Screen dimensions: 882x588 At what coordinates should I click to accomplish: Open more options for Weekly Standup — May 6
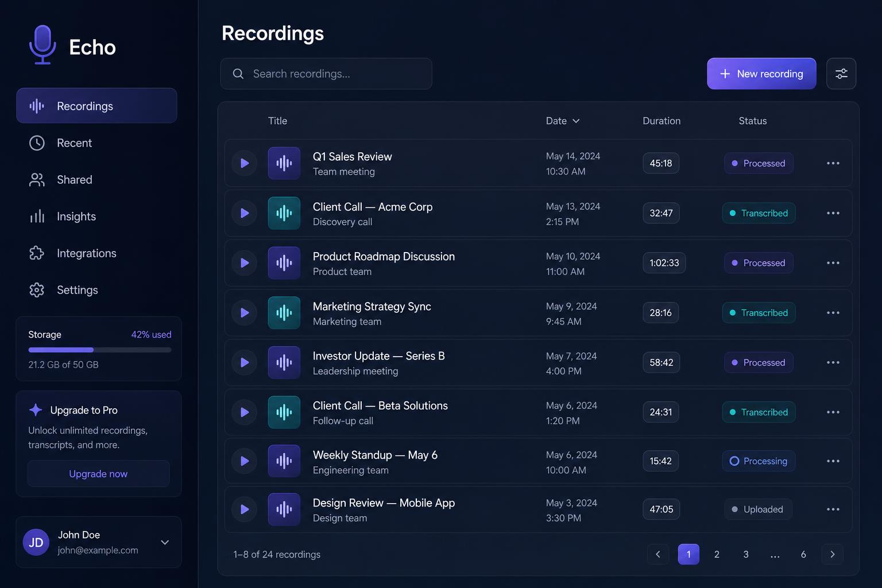[x=833, y=461]
